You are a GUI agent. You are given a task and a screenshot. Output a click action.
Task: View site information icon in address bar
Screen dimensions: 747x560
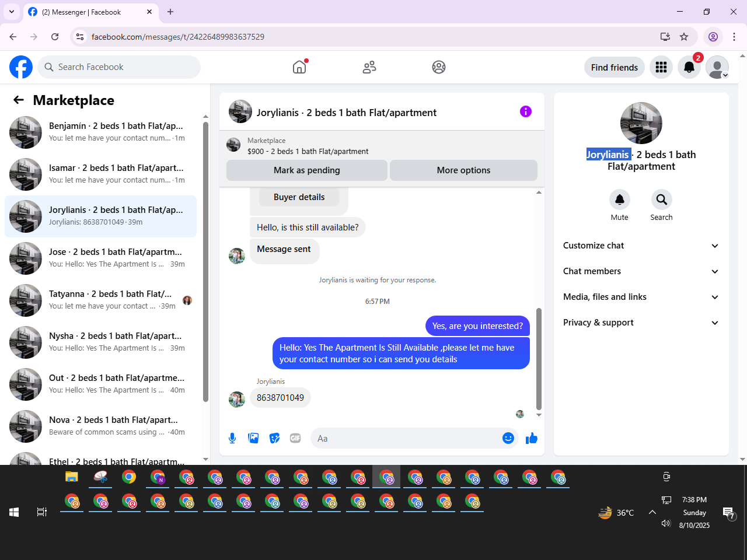[80, 37]
